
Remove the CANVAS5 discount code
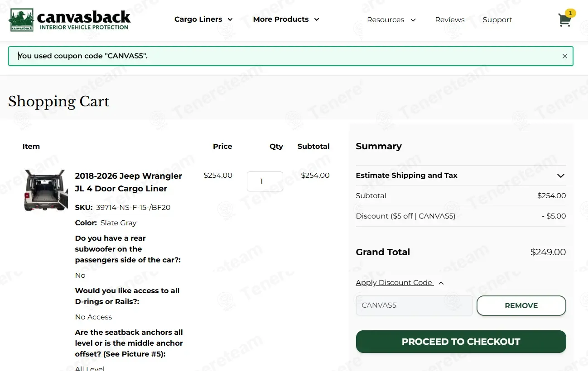click(521, 305)
